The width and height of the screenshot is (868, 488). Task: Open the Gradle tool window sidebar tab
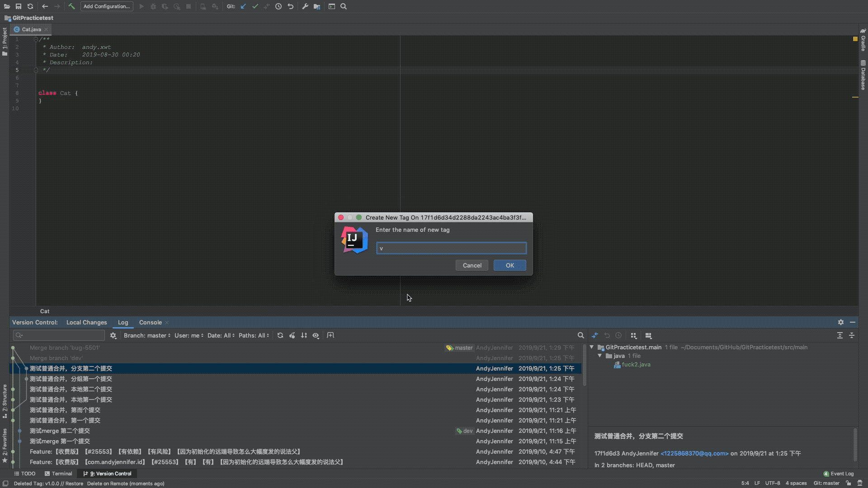pos(863,40)
